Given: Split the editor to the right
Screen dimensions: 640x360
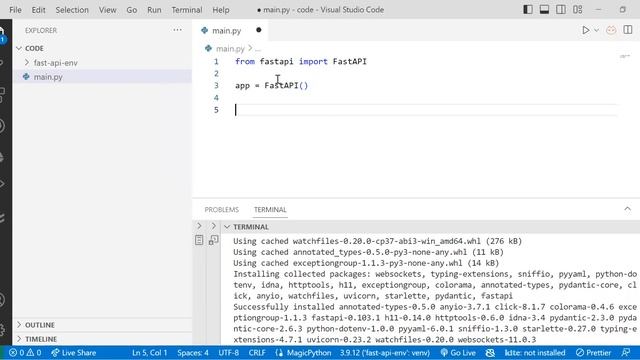Looking at the screenshot, I should click(x=628, y=30).
